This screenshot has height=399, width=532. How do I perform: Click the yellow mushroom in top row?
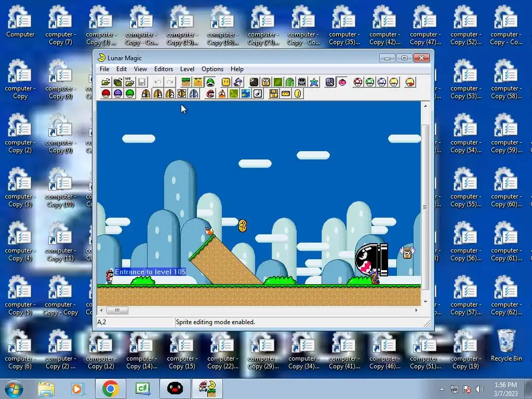pyautogui.click(x=394, y=82)
